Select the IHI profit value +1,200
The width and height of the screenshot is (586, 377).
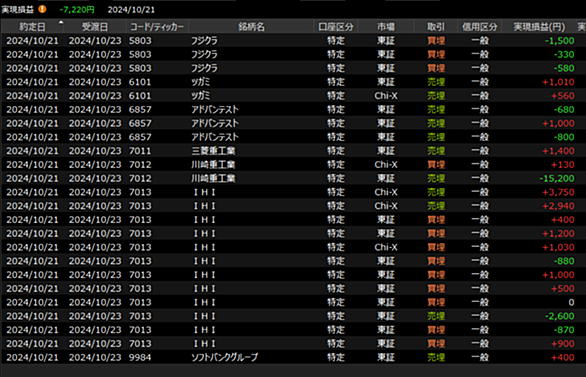click(x=558, y=234)
